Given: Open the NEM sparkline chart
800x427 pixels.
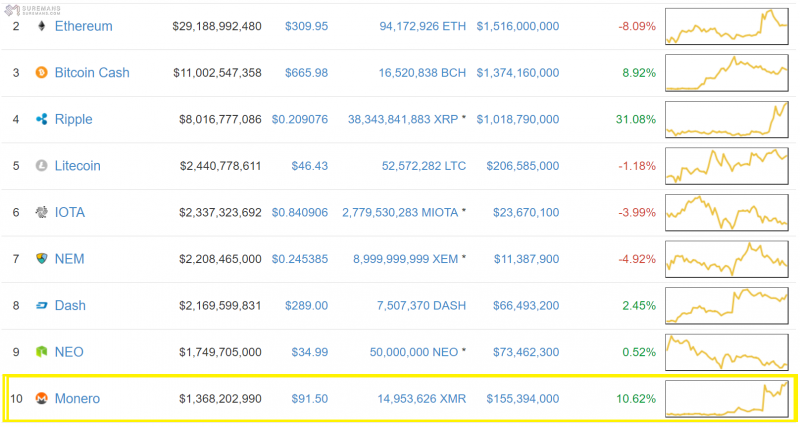Looking at the screenshot, I should click(727, 259).
